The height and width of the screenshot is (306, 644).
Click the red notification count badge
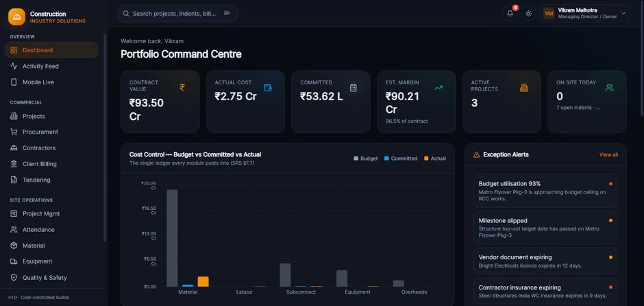pos(515,8)
